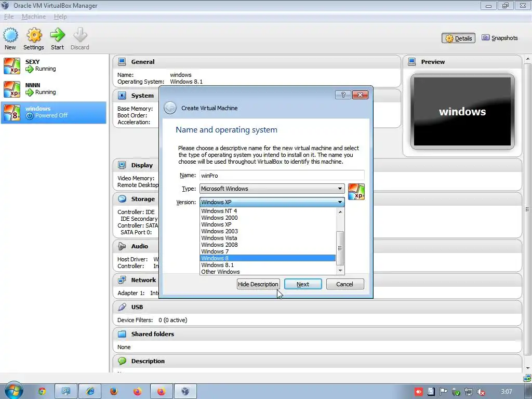Click the Network section icon
This screenshot has width=532, height=399.
tap(122, 280)
